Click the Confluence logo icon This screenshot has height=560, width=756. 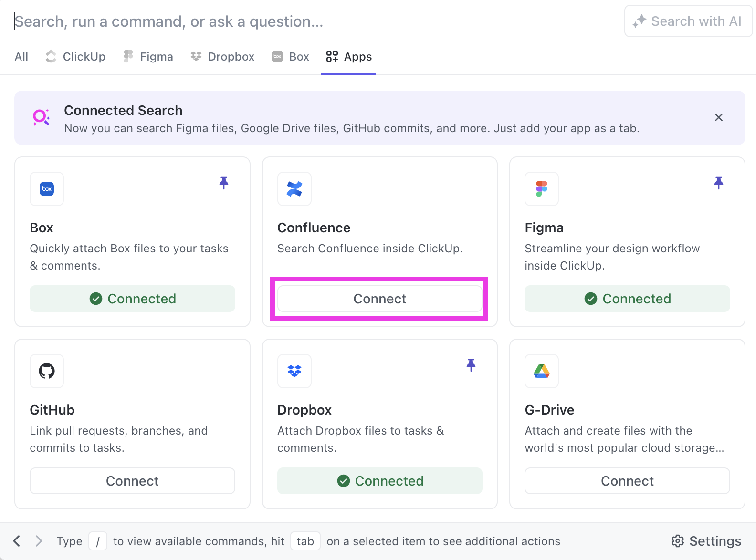click(x=294, y=189)
